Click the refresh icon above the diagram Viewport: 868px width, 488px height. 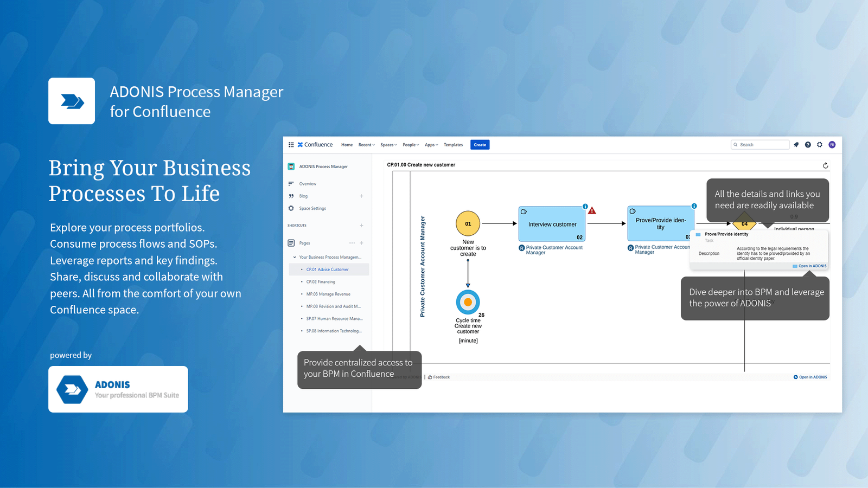pyautogui.click(x=826, y=165)
